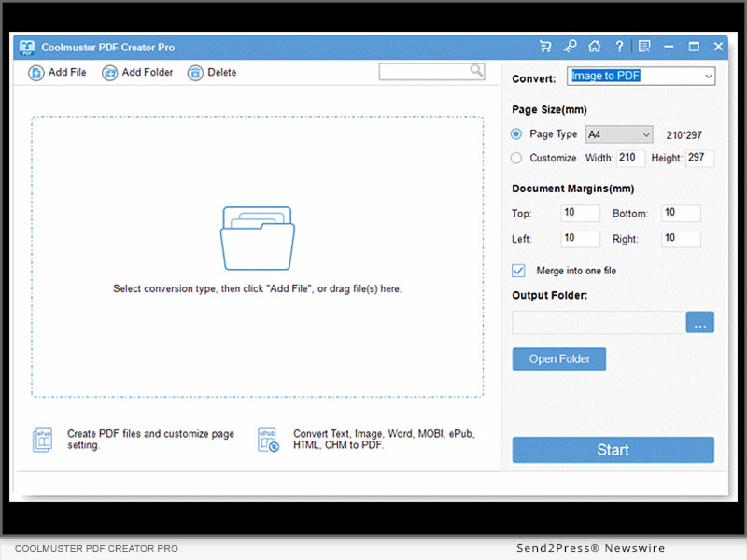Open the Convert type dropdown
Screen dimensions: 747x560
click(641, 77)
